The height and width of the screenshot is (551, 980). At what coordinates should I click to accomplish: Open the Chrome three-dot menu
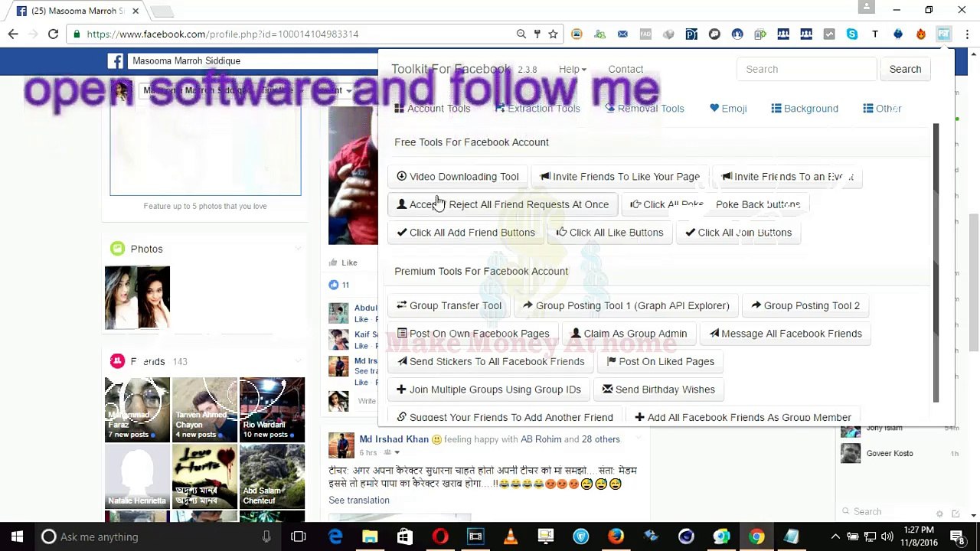966,34
